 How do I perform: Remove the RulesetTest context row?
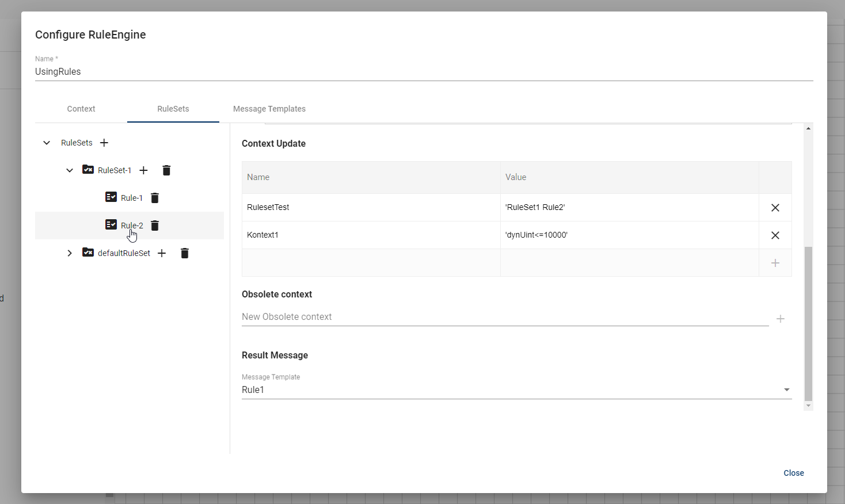775,208
